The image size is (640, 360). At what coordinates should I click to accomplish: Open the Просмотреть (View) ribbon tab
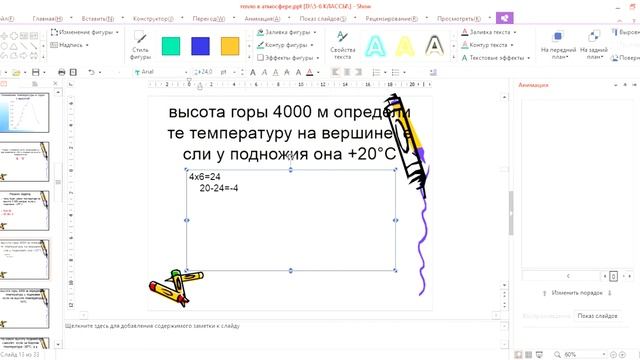coord(459,18)
